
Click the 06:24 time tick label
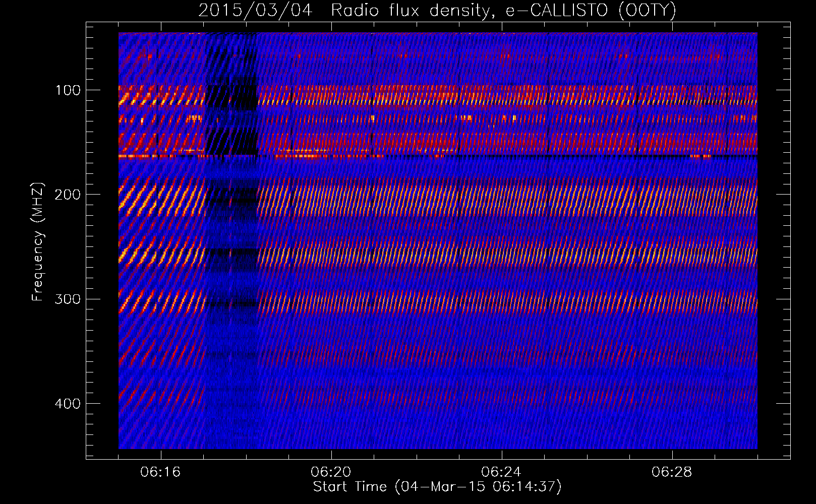tap(501, 472)
